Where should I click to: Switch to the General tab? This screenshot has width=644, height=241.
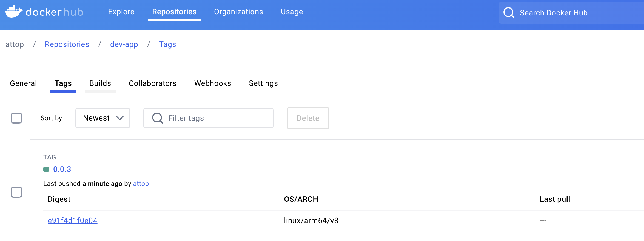point(23,83)
